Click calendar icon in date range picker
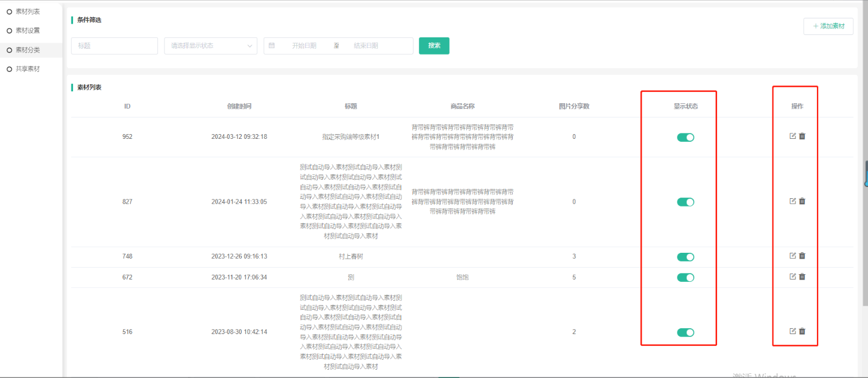868x378 pixels. point(272,46)
